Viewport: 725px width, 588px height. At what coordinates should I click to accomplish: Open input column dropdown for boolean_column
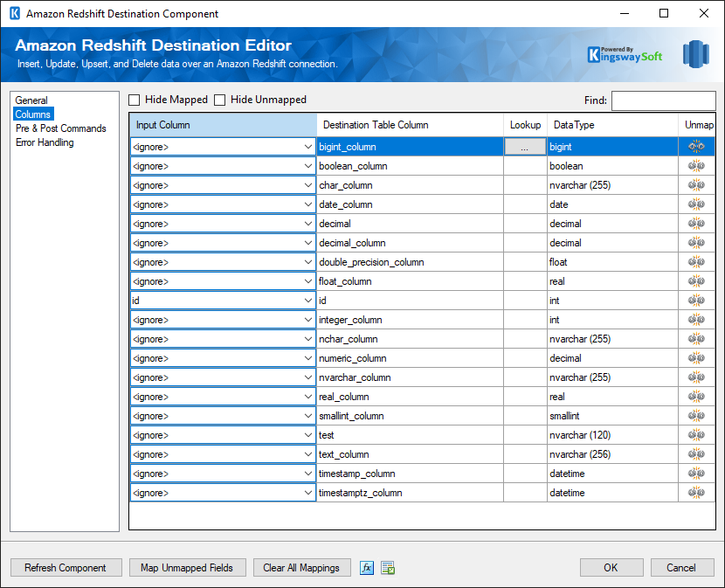[x=308, y=166]
